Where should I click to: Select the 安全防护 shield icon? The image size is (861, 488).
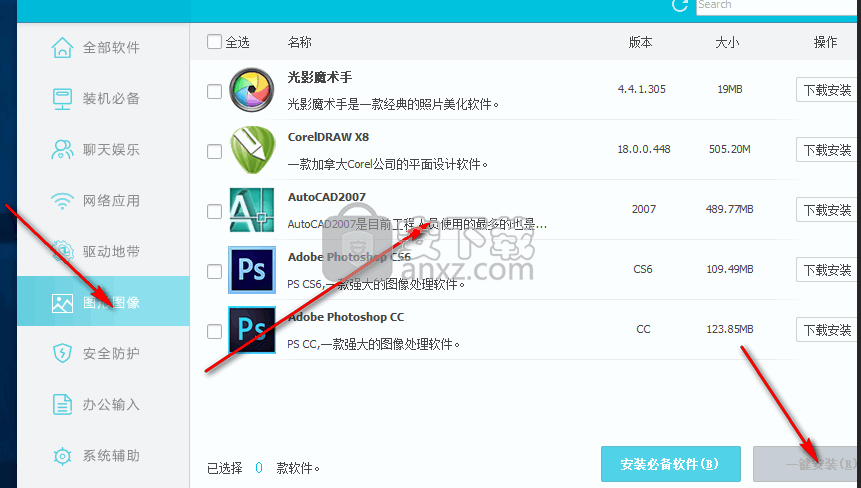(62, 353)
